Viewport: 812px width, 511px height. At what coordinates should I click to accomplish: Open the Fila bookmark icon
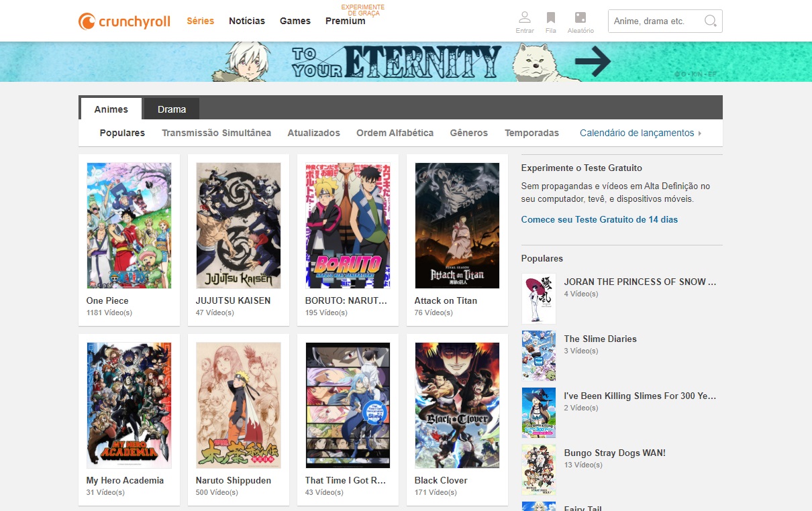[x=551, y=17]
